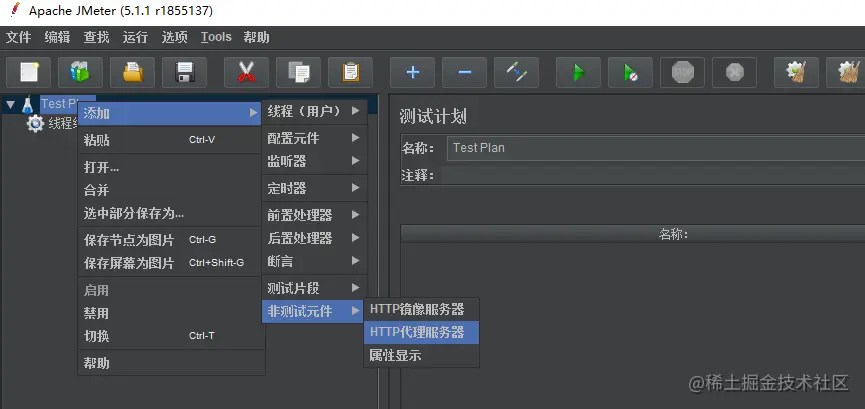Open the 文件 menu

(x=18, y=38)
